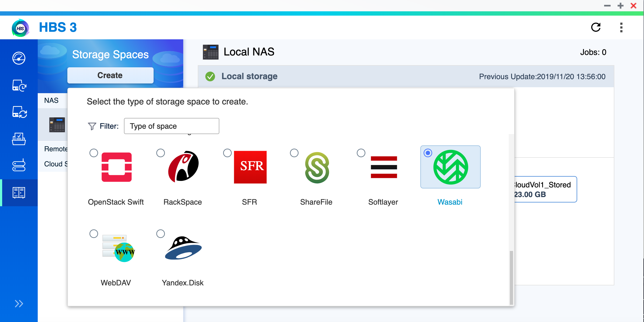This screenshot has height=322, width=644.
Task: Click the OpenStack Swift logo
Action: point(117,167)
